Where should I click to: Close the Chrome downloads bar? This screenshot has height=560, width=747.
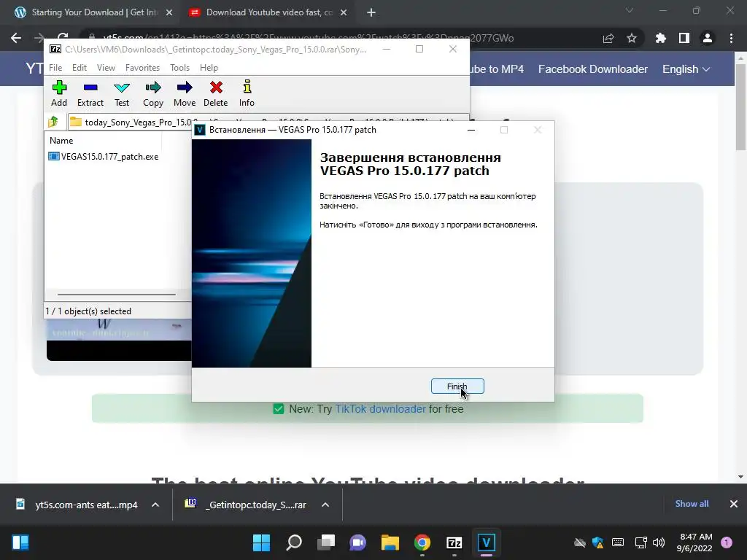coord(734,504)
